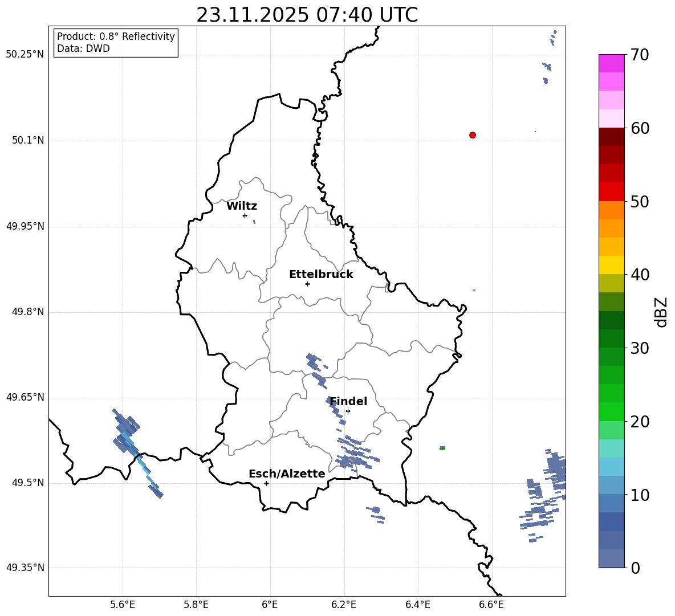The width and height of the screenshot is (675, 616).
Task: Click the 50.1°N latitude label
Action: click(x=28, y=140)
